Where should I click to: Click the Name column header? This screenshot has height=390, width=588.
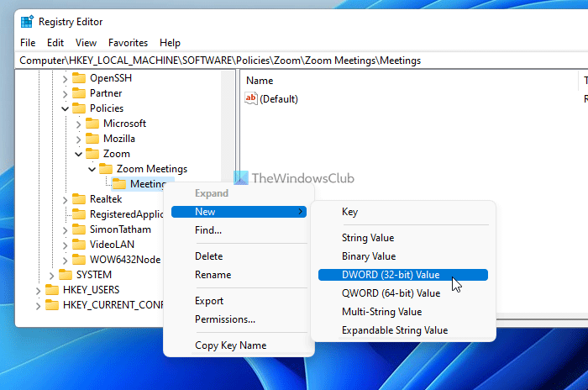[410, 81]
